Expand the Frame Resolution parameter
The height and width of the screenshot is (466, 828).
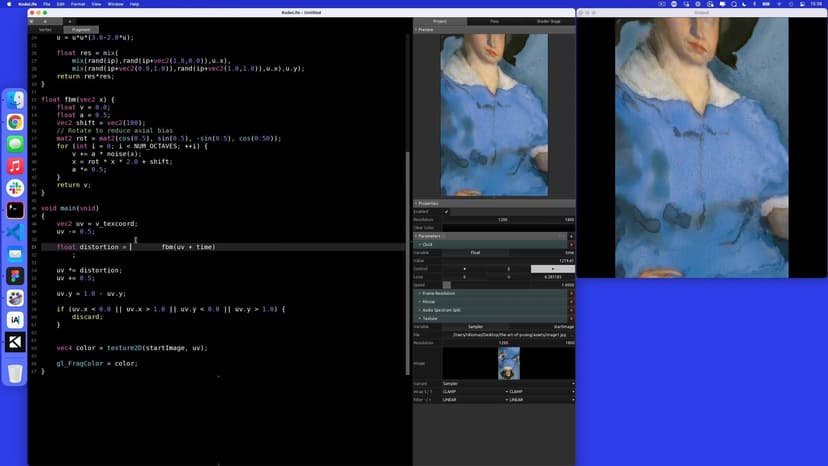440,293
